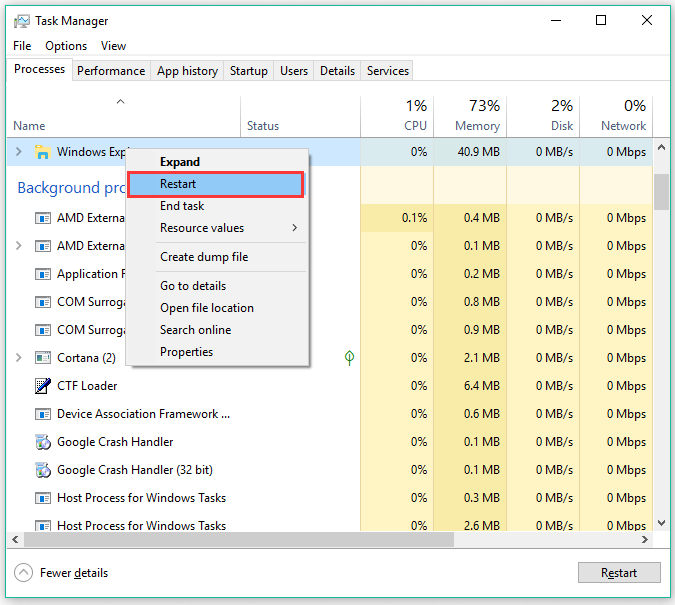
Task: Click the horizontal scrollbar right arrow
Action: (x=645, y=539)
